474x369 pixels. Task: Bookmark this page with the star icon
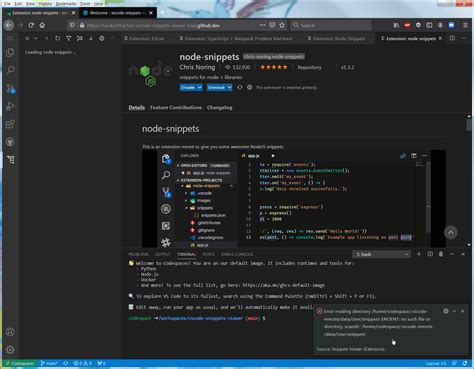pos(282,25)
